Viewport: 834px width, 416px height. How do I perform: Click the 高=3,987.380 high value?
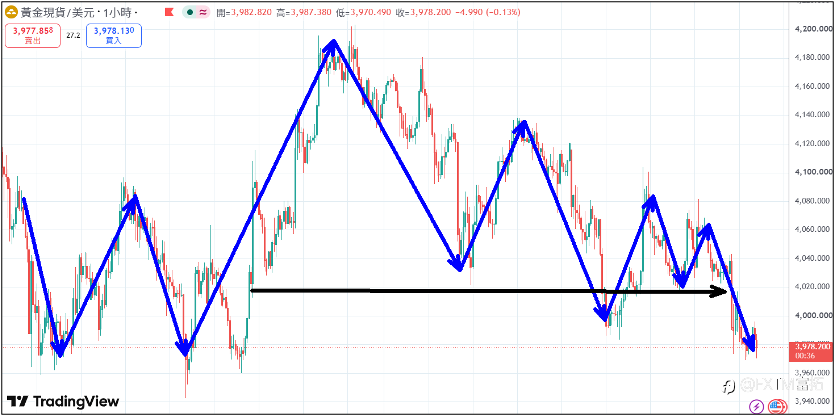click(305, 12)
